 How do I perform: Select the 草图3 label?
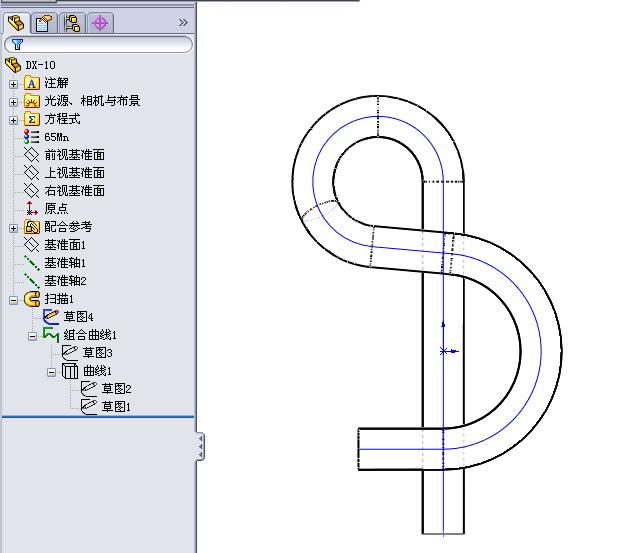click(x=97, y=353)
